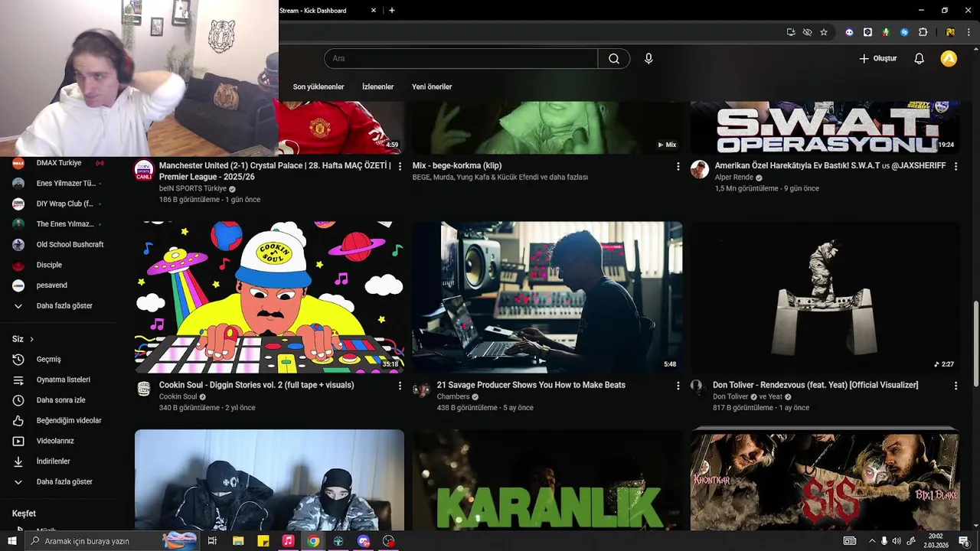The image size is (980, 551).
Task: Open the purple ghost-face extension icon
Action: [x=849, y=32]
